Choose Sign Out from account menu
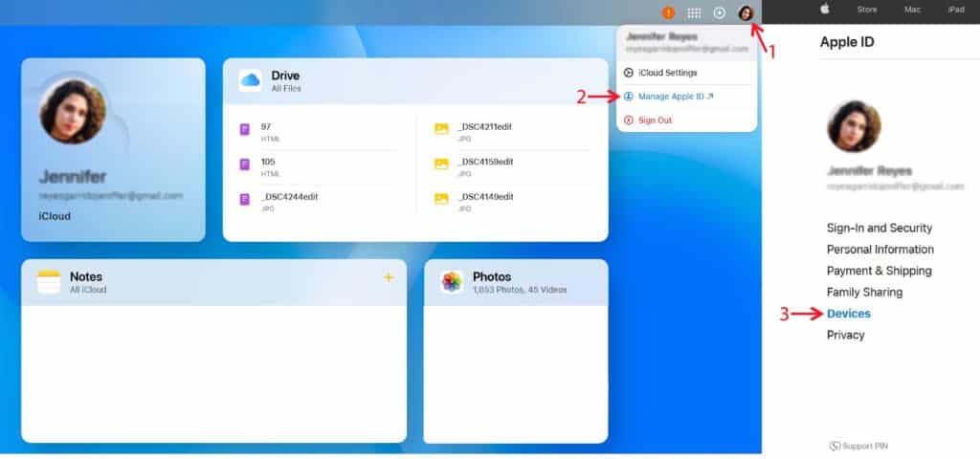 686,120
